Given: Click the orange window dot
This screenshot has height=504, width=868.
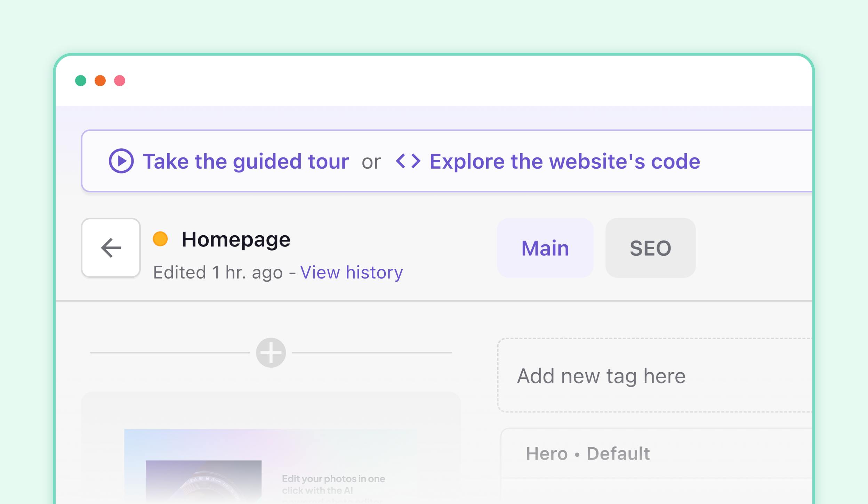Looking at the screenshot, I should (100, 81).
